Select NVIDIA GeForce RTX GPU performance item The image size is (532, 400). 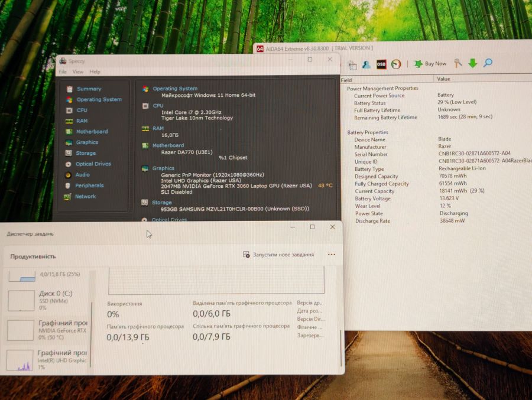click(x=47, y=330)
